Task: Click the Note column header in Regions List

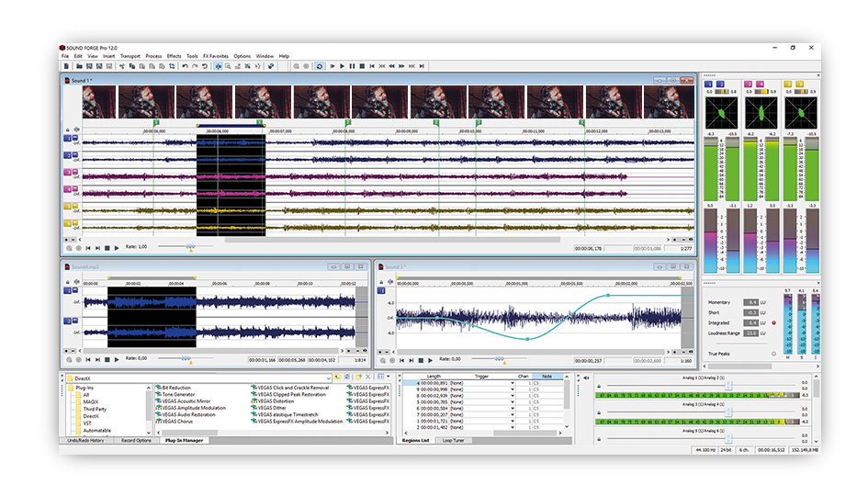Action: (547, 377)
